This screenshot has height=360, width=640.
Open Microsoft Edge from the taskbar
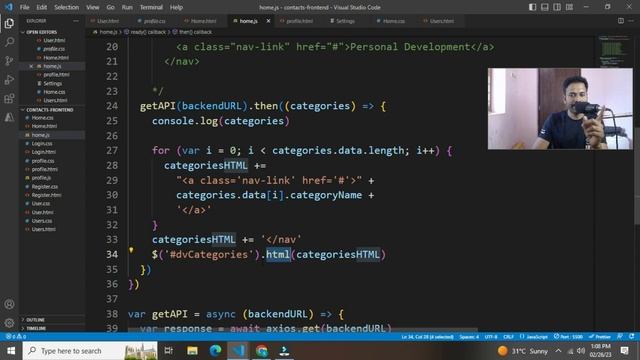[216, 351]
